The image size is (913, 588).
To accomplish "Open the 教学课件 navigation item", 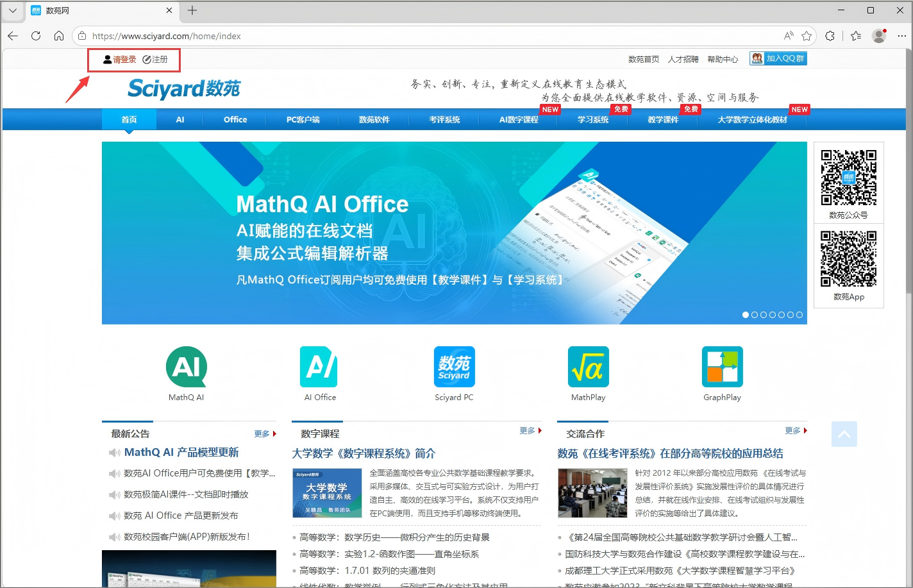I will [663, 119].
